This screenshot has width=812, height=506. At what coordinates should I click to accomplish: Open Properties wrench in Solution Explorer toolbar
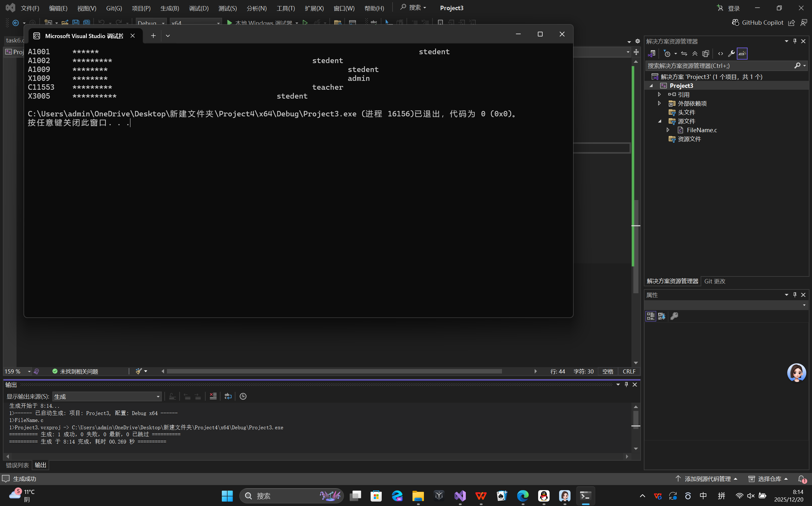[731, 54]
